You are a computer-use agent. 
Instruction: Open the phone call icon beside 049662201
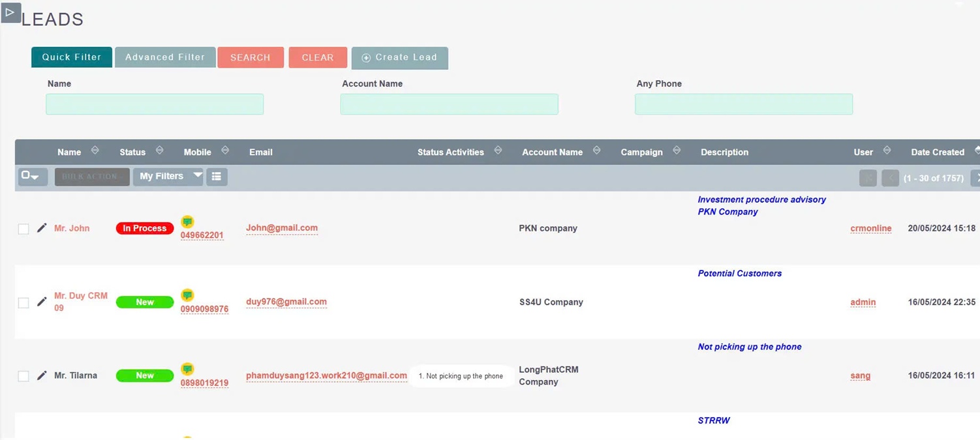pos(188,222)
